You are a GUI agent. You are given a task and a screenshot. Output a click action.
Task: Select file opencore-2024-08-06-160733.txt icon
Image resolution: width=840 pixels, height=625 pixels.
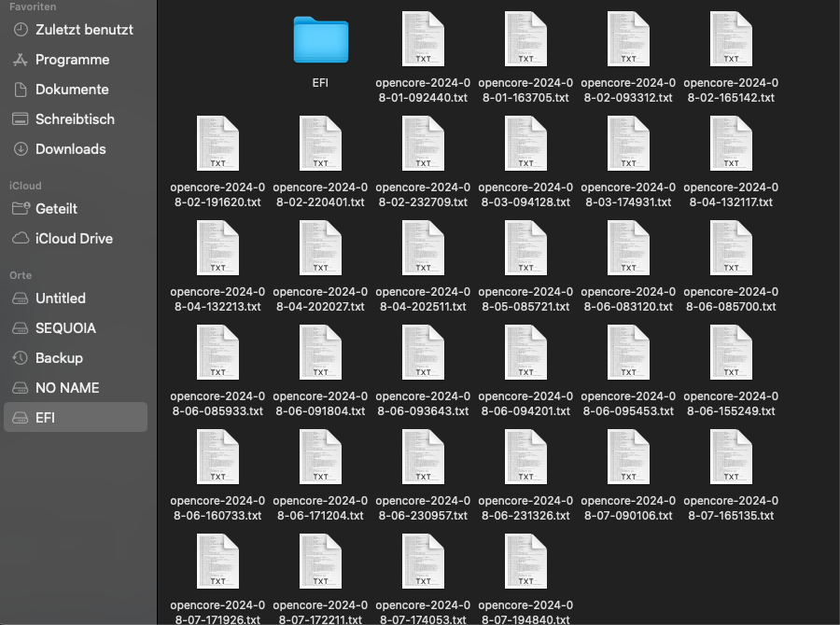(217, 456)
